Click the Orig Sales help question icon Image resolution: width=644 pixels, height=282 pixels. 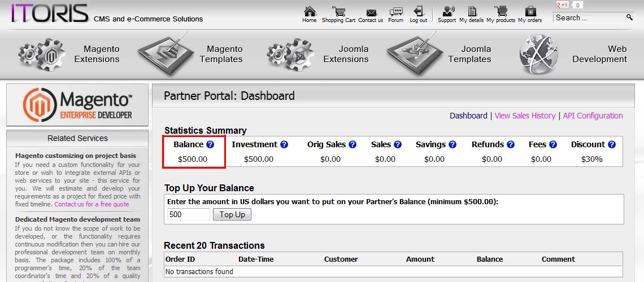(x=352, y=144)
